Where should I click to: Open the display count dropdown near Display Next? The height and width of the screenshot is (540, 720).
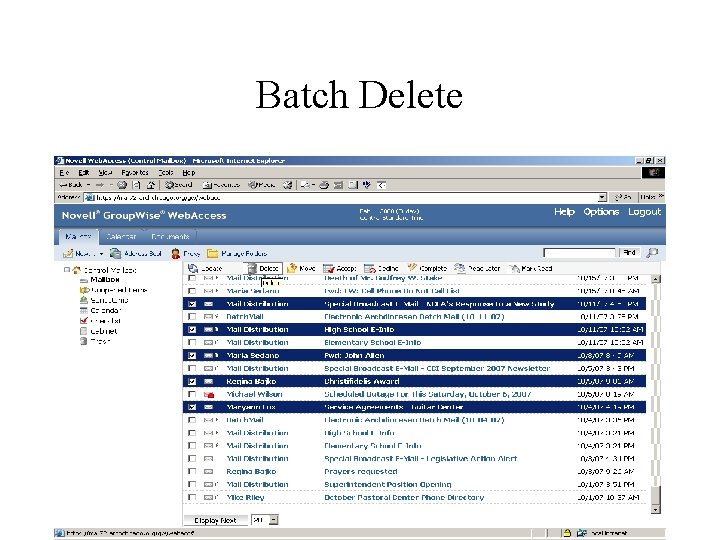[274, 520]
